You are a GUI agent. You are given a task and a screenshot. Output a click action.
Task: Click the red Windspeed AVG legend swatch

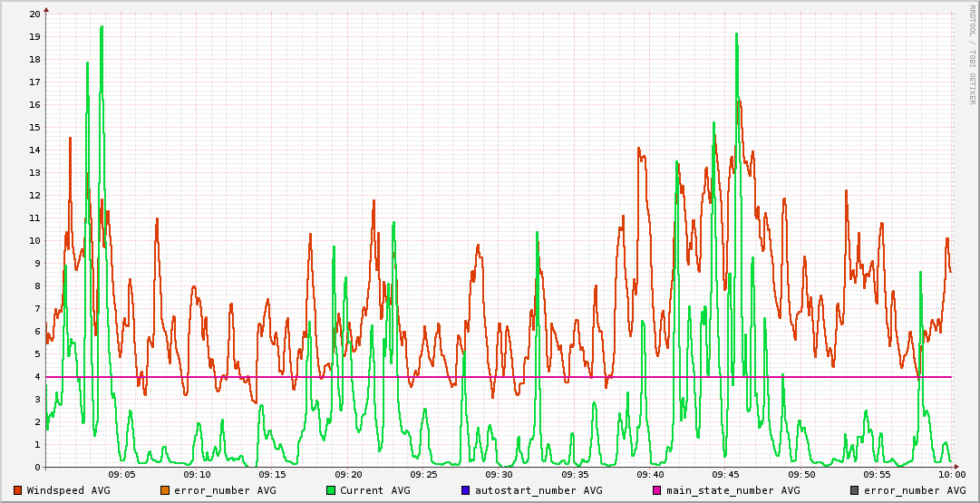(x=18, y=490)
